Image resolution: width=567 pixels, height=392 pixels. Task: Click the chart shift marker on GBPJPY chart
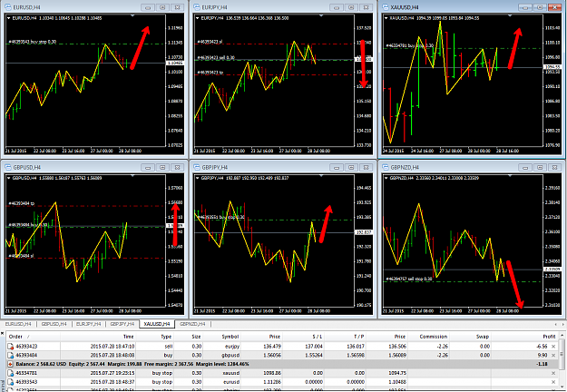tap(321, 175)
